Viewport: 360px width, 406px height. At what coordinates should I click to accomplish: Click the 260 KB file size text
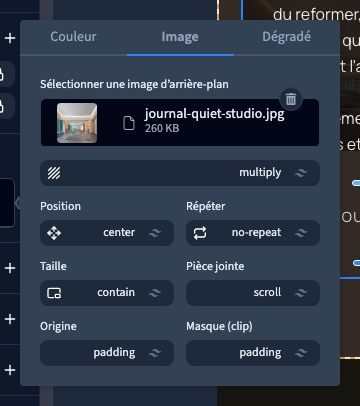coord(162,128)
